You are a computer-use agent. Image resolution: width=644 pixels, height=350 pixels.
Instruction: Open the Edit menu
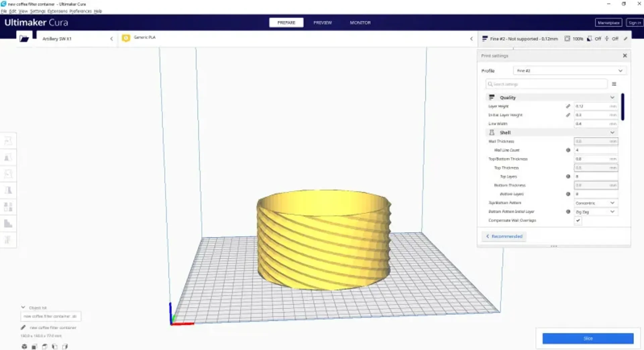click(x=12, y=11)
